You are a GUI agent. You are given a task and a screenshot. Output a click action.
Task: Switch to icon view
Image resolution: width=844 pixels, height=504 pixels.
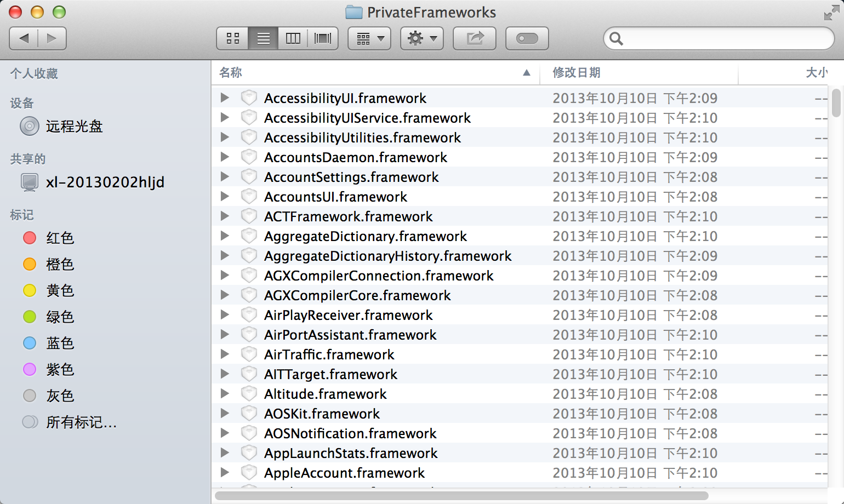[233, 38]
